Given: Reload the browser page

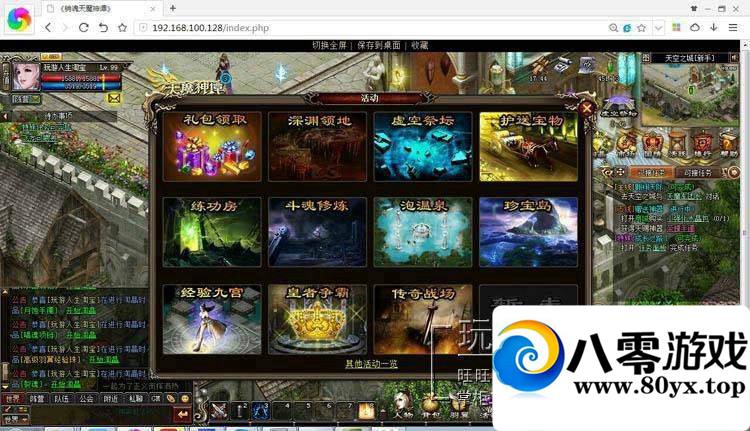Looking at the screenshot, I should (x=84, y=28).
